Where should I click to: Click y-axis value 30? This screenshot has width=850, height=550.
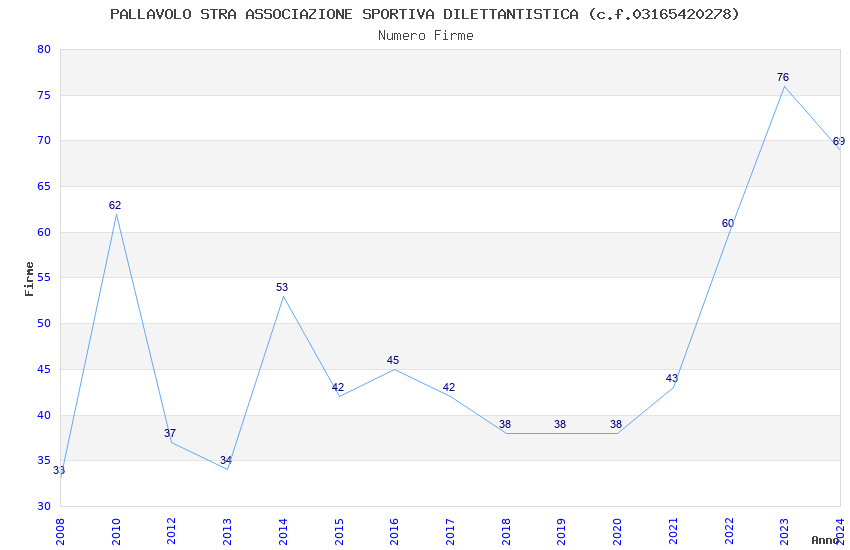(x=44, y=506)
